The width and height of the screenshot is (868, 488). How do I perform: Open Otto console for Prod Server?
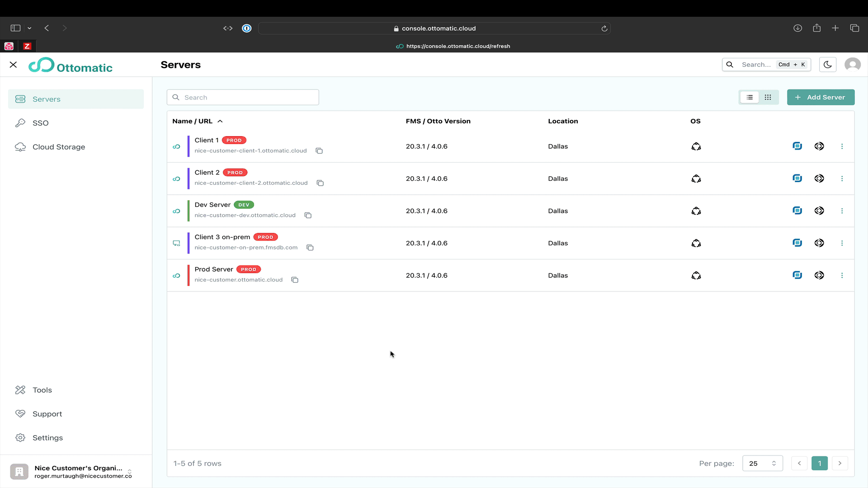click(x=819, y=275)
